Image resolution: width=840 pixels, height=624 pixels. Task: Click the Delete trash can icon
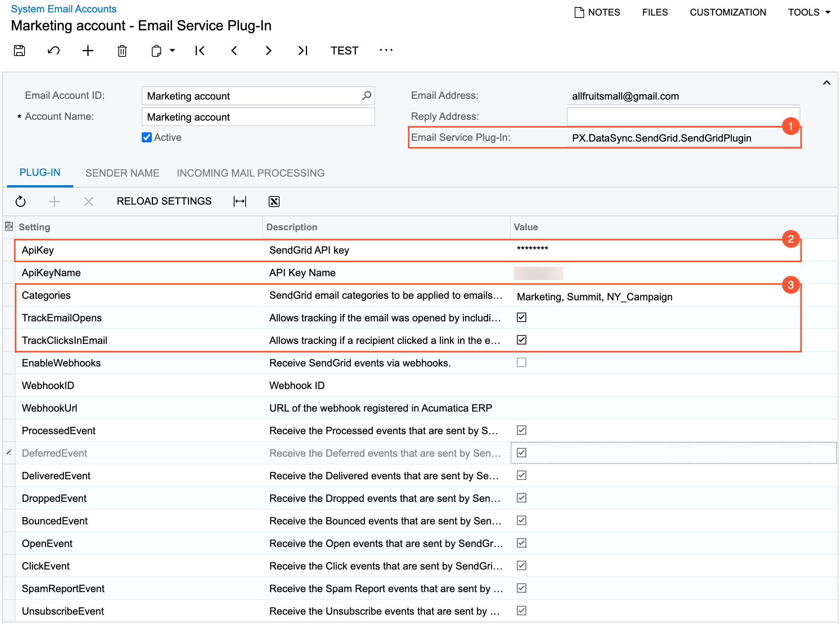pos(122,51)
